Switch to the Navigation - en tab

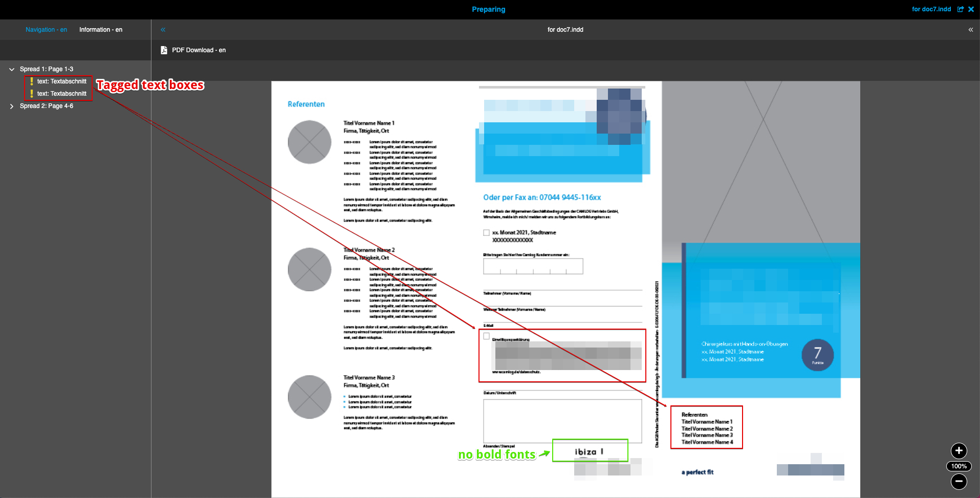(x=46, y=30)
